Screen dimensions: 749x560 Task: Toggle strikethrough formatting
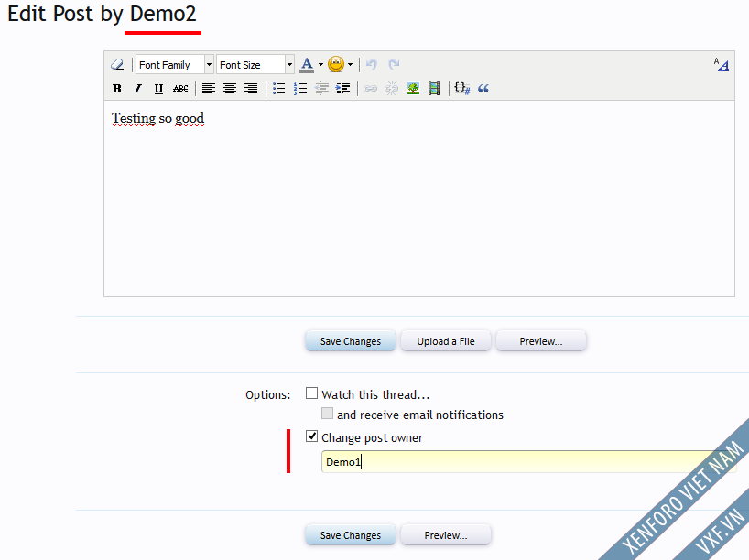coord(180,89)
